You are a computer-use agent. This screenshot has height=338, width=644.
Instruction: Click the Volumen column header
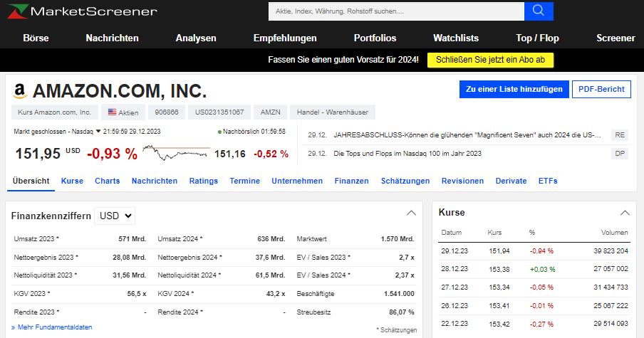(614, 233)
